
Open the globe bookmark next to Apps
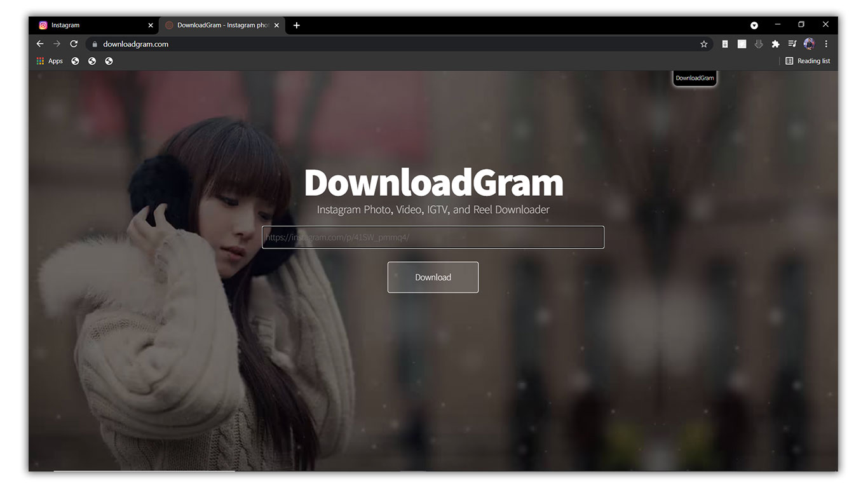[x=75, y=61]
